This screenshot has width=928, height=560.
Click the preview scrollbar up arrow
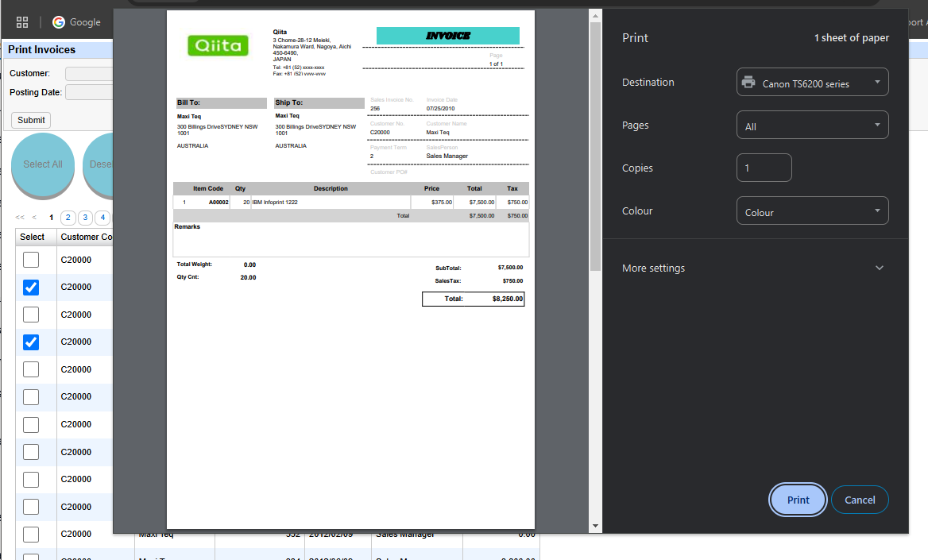(595, 15)
